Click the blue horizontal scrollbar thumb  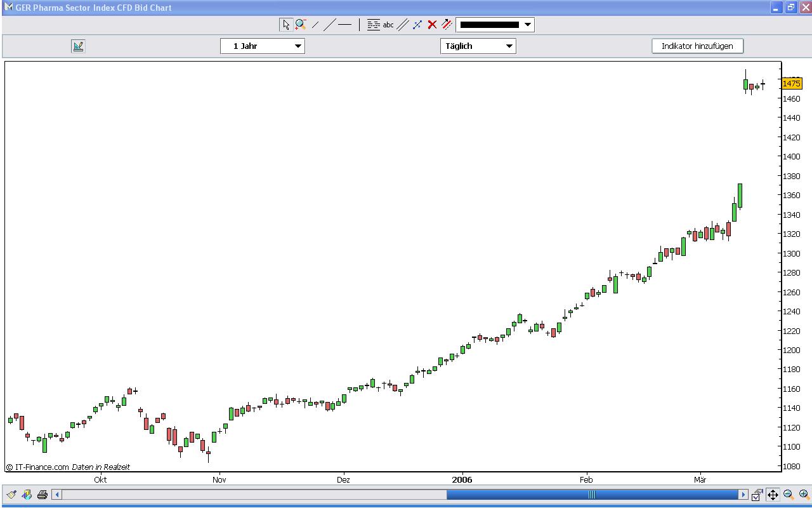[x=593, y=495]
